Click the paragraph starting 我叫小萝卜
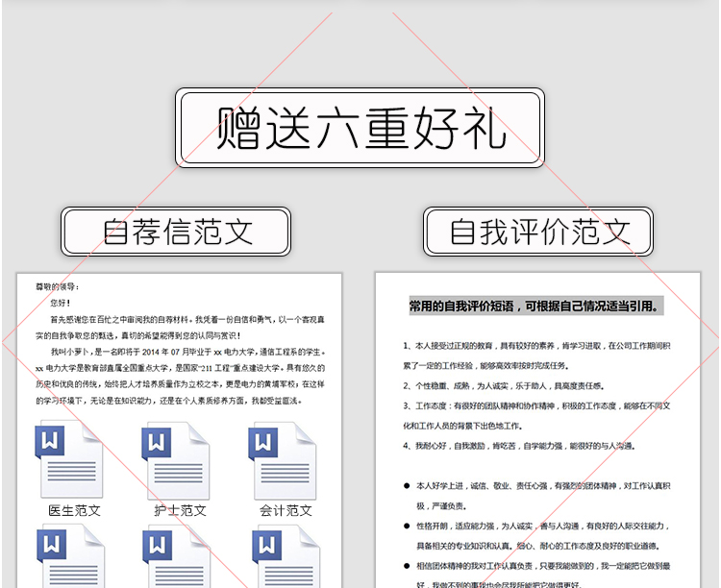Viewport: 721px width, 588px height. pos(181,376)
